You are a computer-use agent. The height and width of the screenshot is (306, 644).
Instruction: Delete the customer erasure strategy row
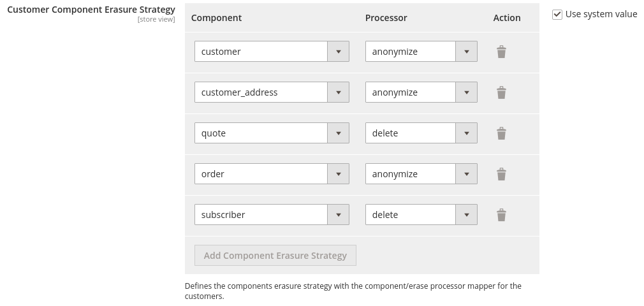coord(501,52)
